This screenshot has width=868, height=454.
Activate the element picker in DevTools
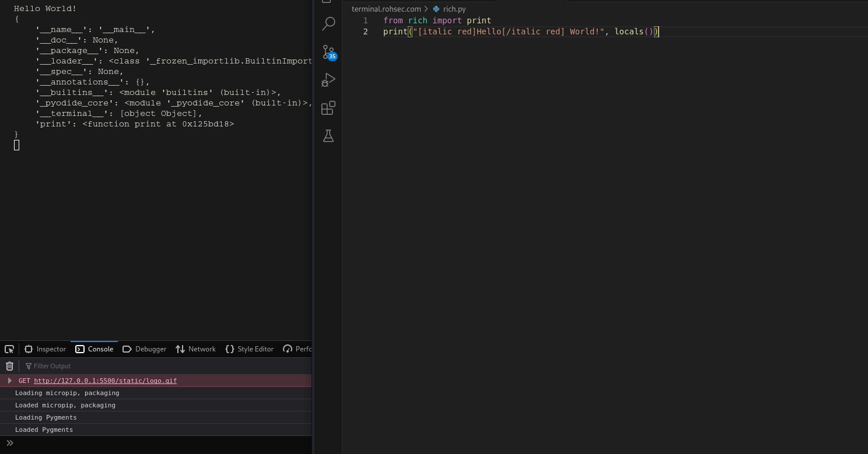pos(9,349)
